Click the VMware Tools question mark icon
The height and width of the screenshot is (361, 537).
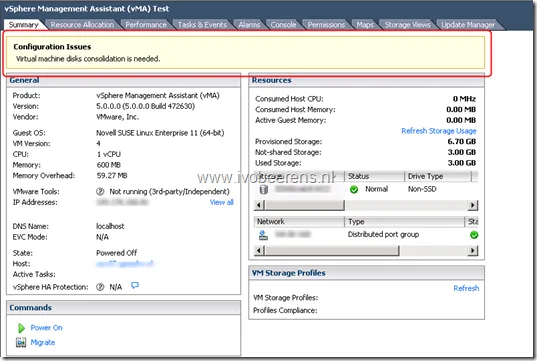pyautogui.click(x=100, y=192)
